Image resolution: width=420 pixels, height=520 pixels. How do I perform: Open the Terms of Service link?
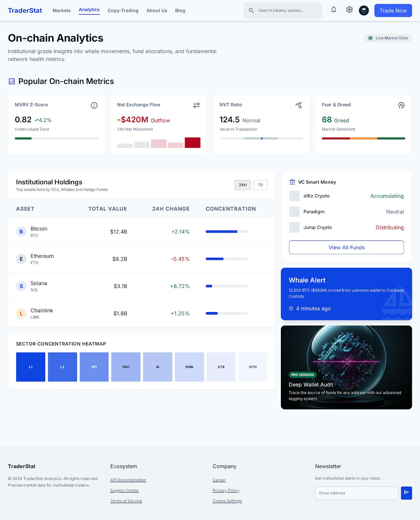(x=126, y=501)
